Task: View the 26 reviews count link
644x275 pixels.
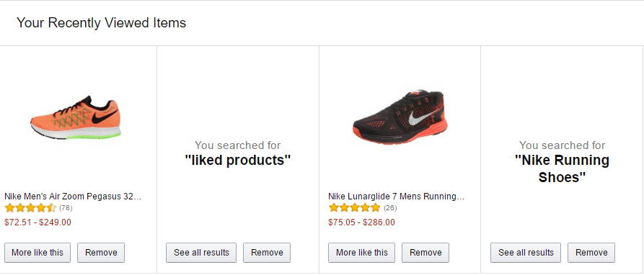Action: point(390,208)
